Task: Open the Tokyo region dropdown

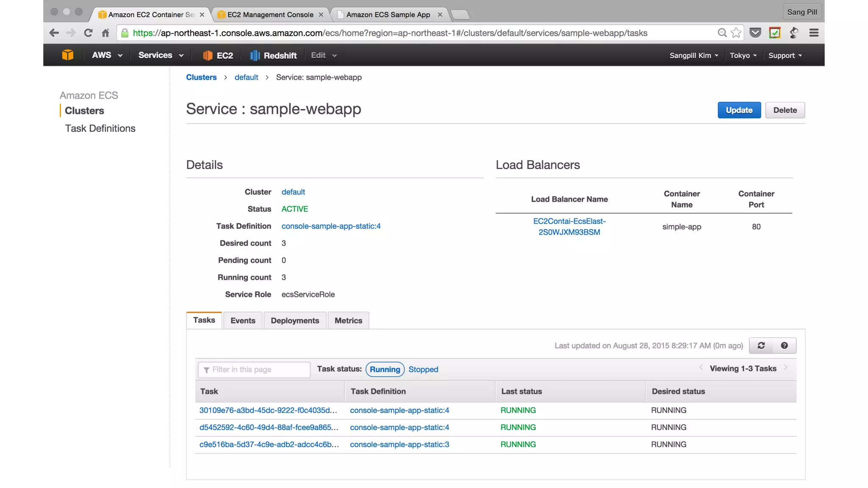Action: click(x=743, y=55)
